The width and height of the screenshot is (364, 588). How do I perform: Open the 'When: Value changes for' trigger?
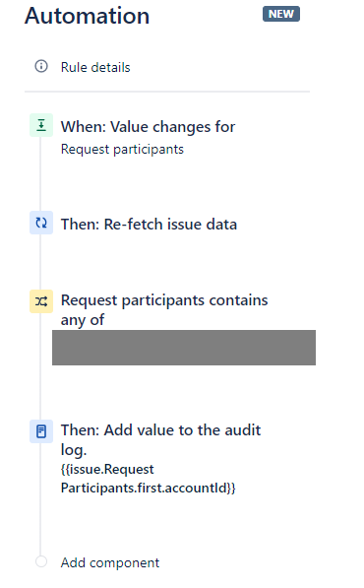(x=148, y=127)
